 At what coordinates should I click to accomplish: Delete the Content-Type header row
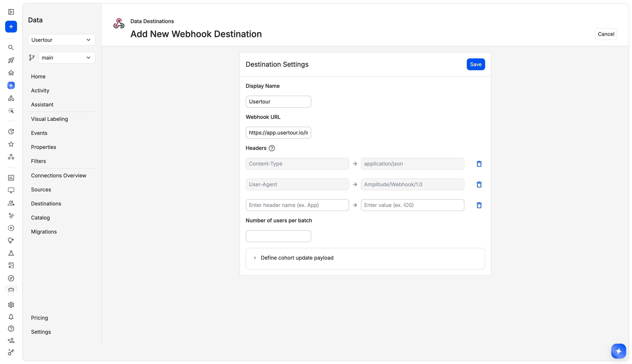pyautogui.click(x=479, y=164)
